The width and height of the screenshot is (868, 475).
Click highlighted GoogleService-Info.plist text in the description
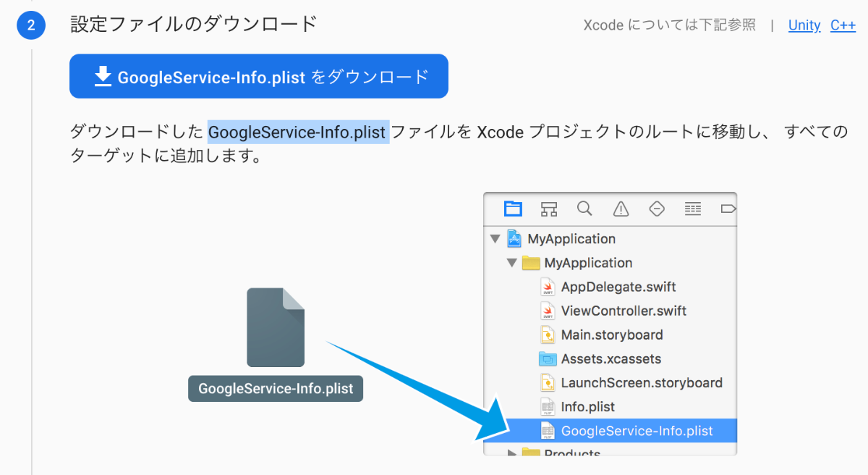(299, 133)
